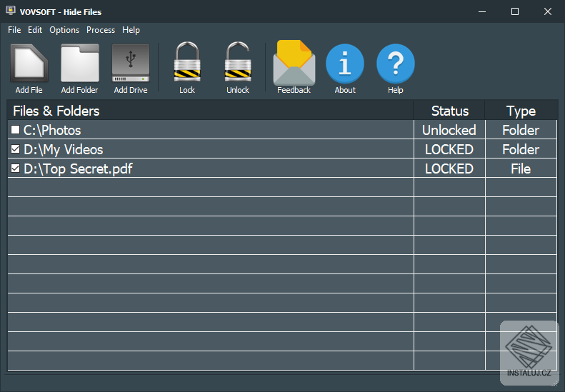Click the Type column header
This screenshot has height=392, width=565.
(x=521, y=111)
